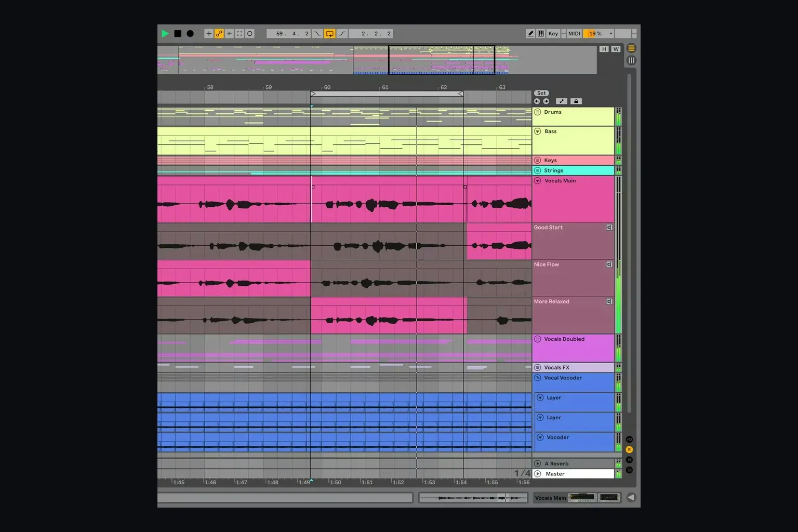Audition the More Relaxed take lane

[x=609, y=301]
